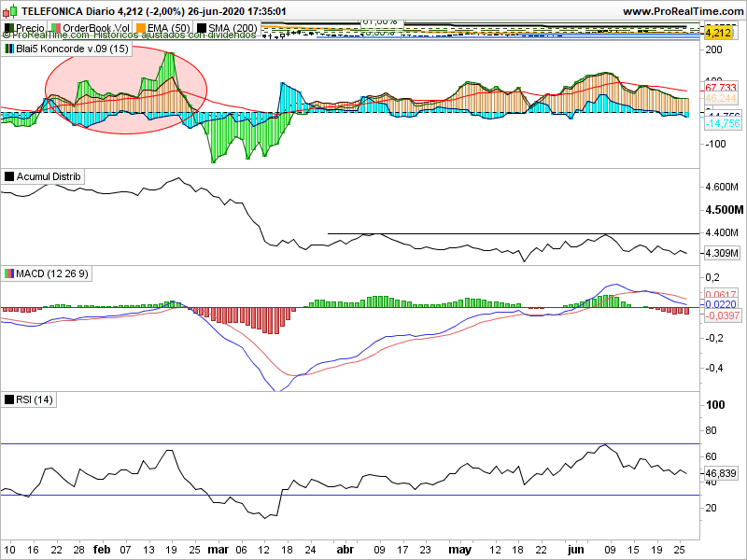Click the 16 date label on the time axis
The height and width of the screenshot is (560, 747).
(33, 550)
